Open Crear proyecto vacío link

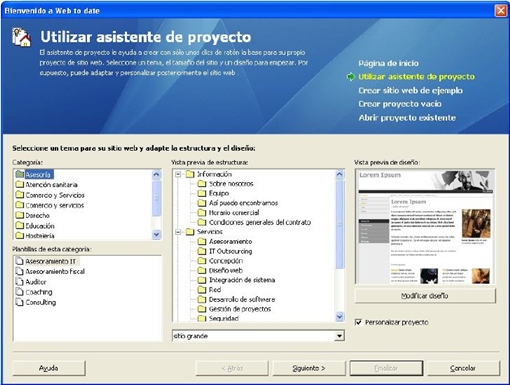tap(400, 104)
